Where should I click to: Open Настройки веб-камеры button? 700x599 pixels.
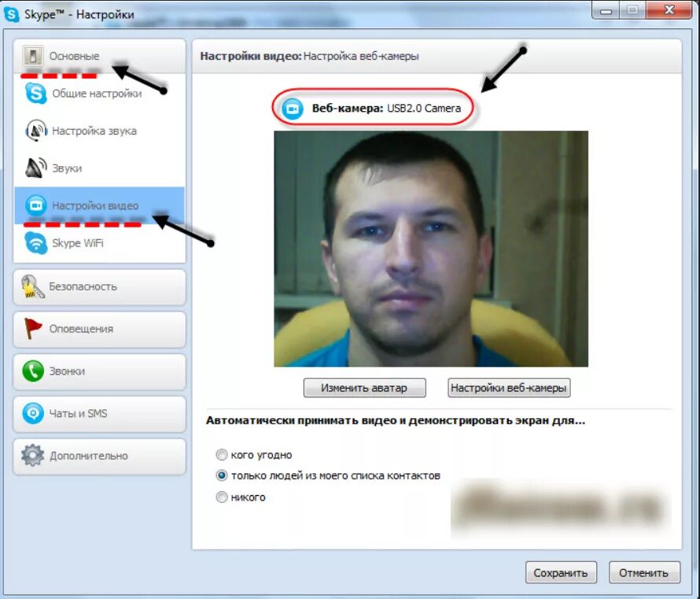click(x=509, y=388)
